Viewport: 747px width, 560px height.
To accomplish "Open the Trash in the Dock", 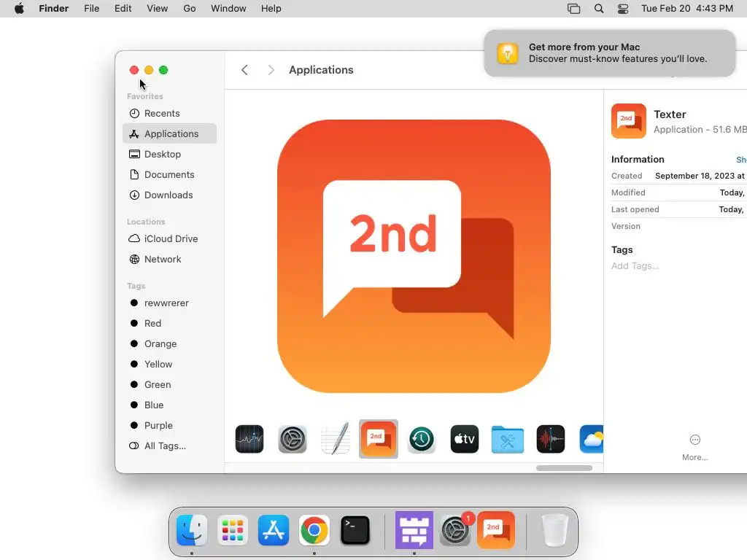I will pyautogui.click(x=554, y=530).
